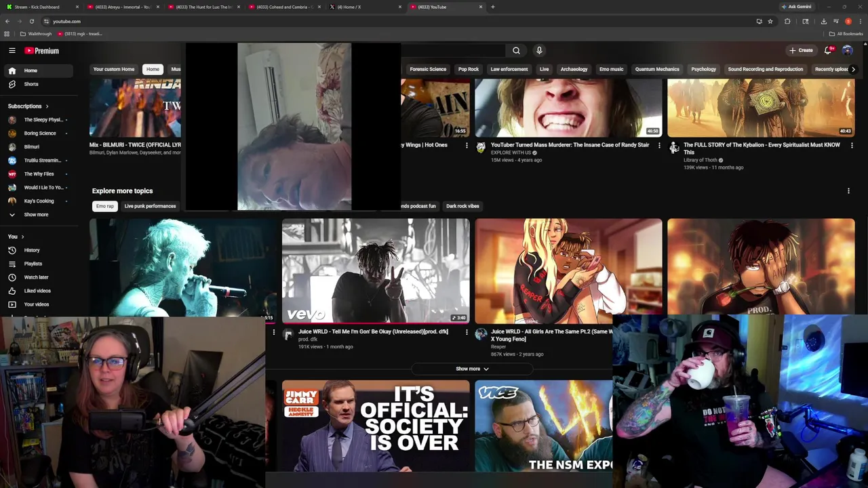Viewport: 868px width, 488px height.
Task: Open Your videos in sidebar
Action: [x=39, y=304]
